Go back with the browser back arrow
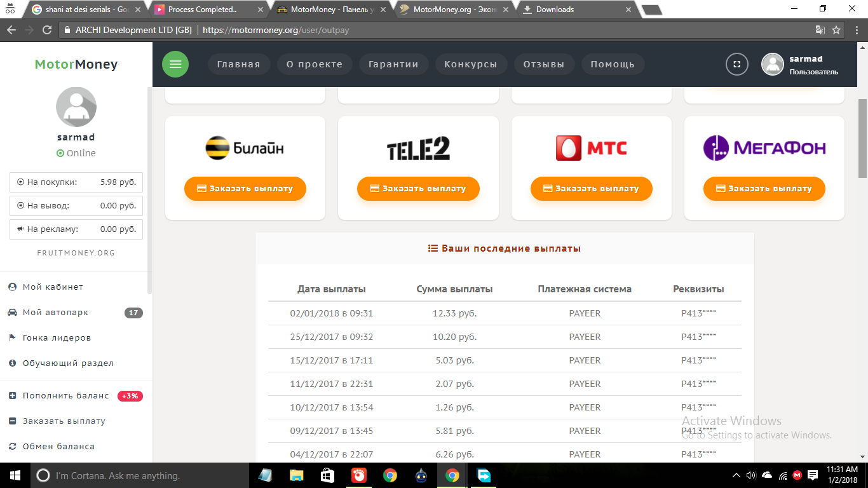This screenshot has height=488, width=868. 11,30
